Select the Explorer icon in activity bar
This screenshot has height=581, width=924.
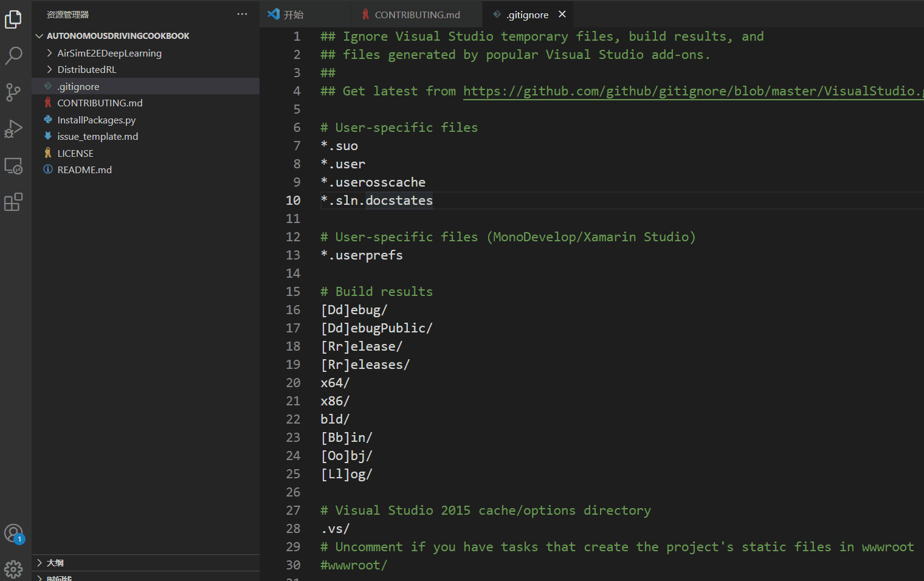click(x=13, y=19)
